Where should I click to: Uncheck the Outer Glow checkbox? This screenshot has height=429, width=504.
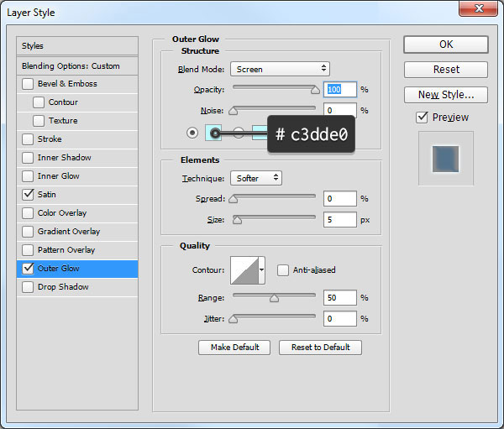coord(28,269)
